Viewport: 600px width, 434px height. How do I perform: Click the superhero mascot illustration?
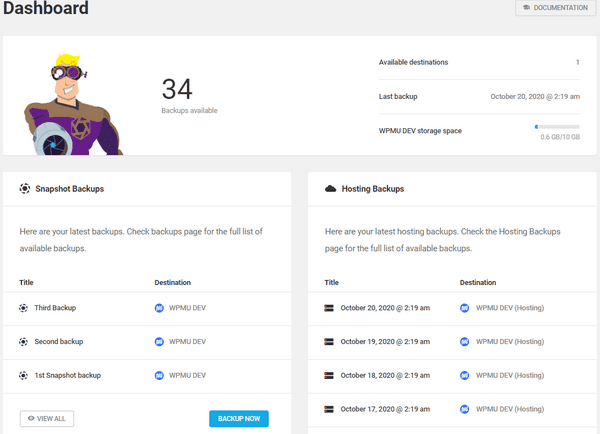(73, 104)
